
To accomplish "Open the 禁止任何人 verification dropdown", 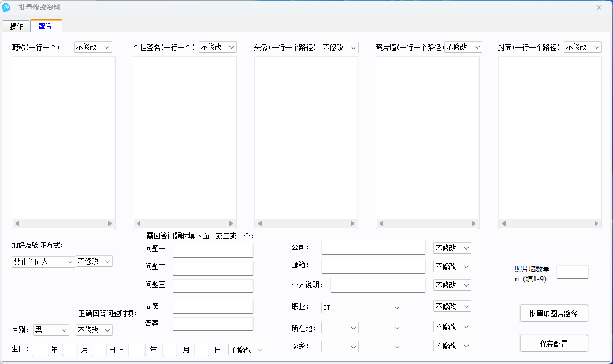I will [x=43, y=262].
